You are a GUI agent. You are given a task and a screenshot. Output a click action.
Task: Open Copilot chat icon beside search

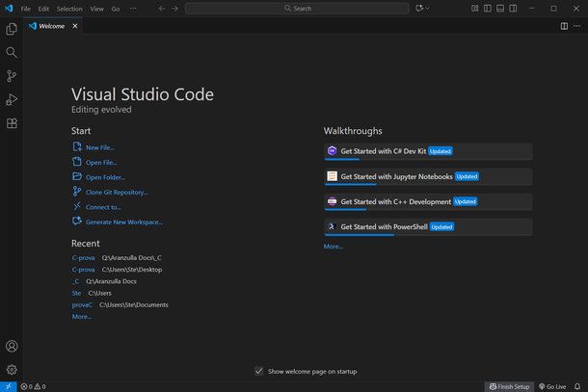419,9
